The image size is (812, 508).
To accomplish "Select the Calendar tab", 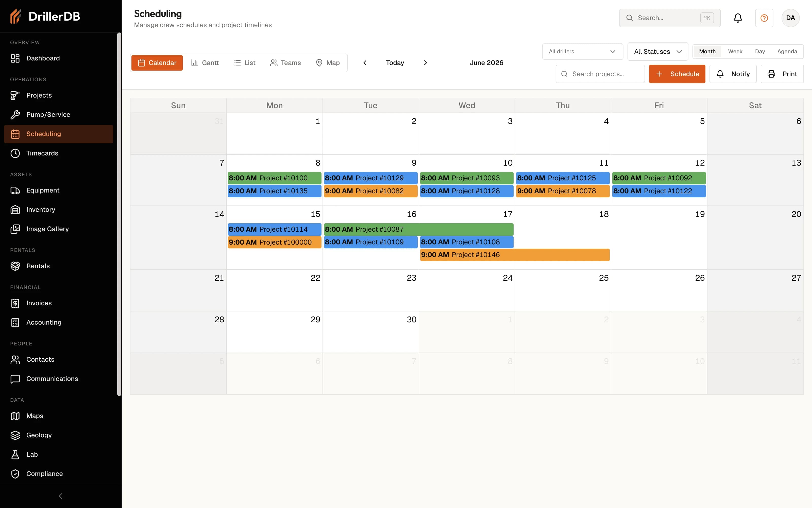I will click(157, 63).
